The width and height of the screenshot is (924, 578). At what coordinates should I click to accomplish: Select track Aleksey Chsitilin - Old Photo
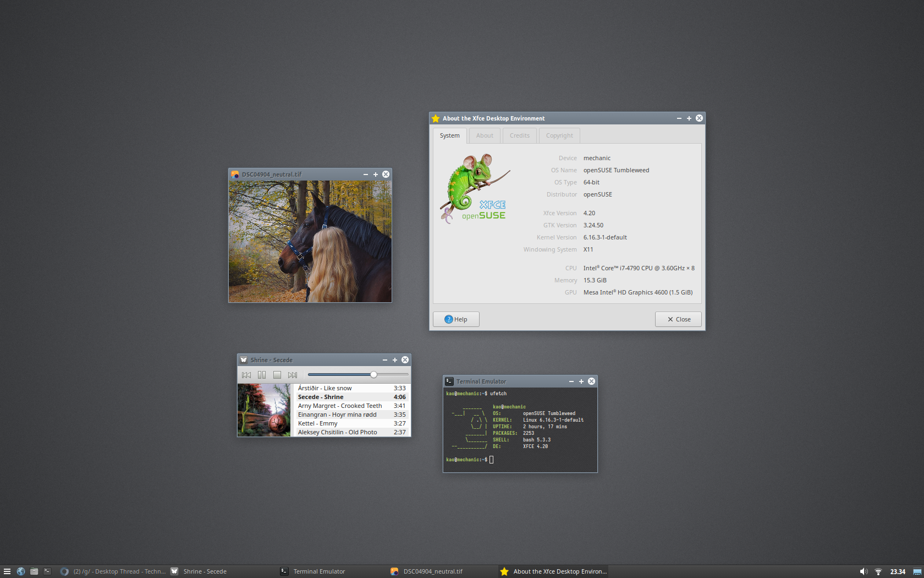pos(352,432)
